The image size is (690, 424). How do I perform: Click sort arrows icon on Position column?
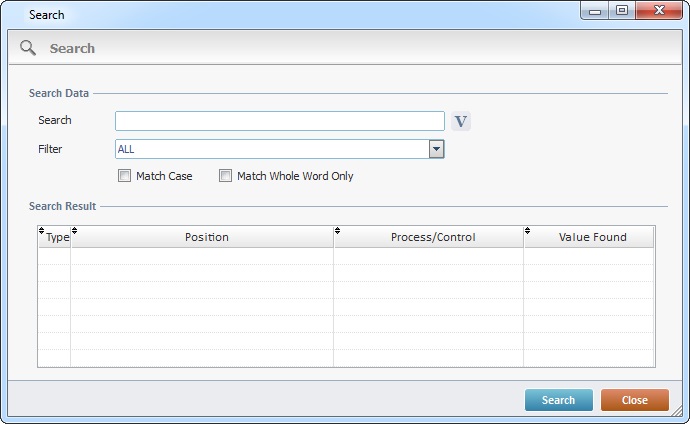click(x=75, y=231)
